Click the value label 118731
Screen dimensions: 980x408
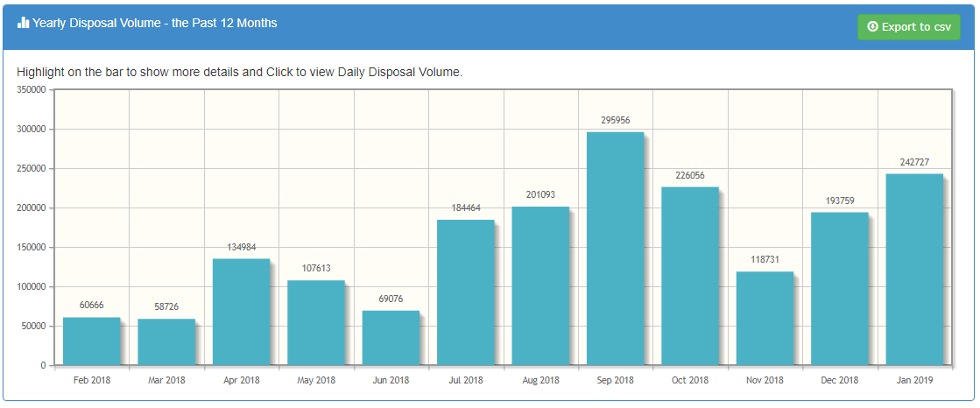tap(765, 260)
